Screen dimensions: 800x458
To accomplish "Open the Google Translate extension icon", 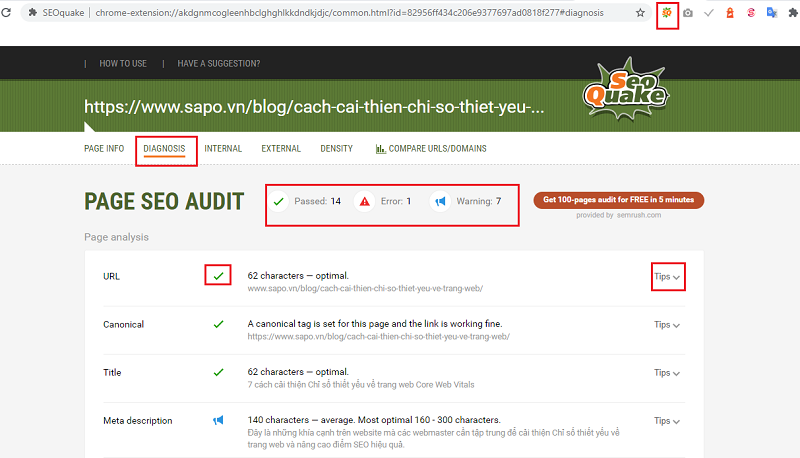I will (771, 13).
